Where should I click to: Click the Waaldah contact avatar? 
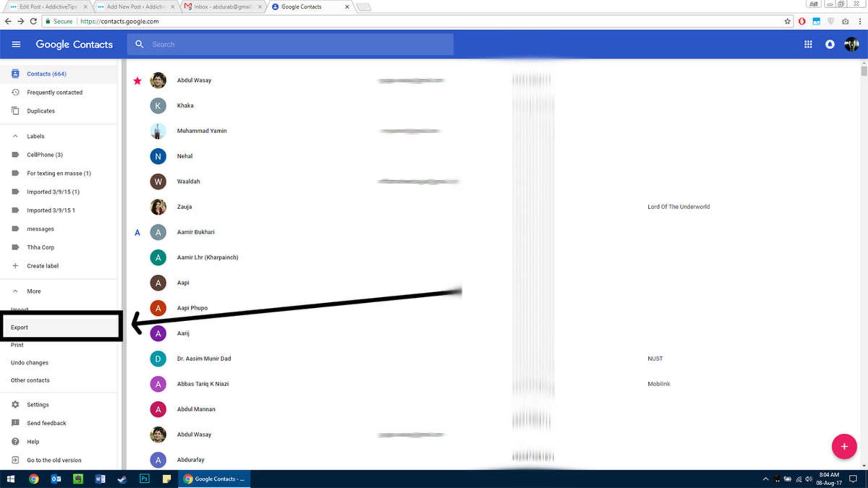158,182
